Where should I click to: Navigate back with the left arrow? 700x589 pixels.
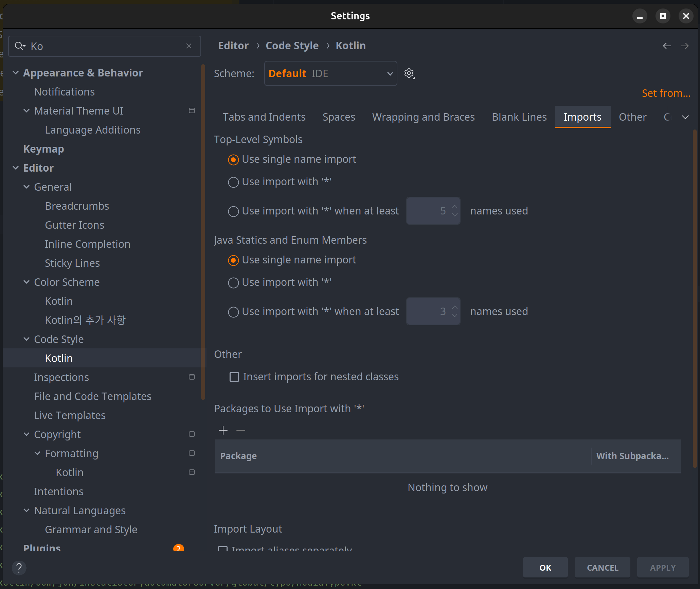[x=667, y=46]
